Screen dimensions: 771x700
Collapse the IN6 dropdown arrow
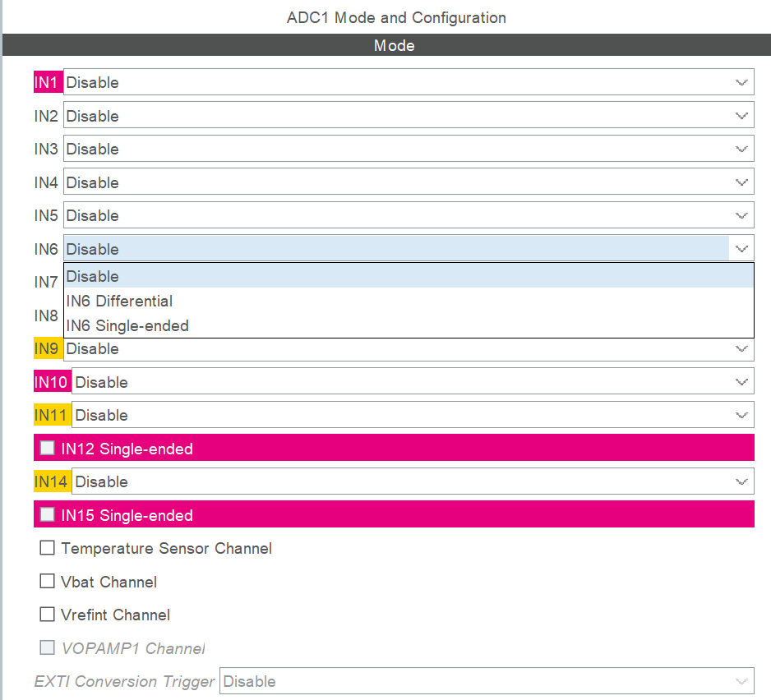pos(741,249)
